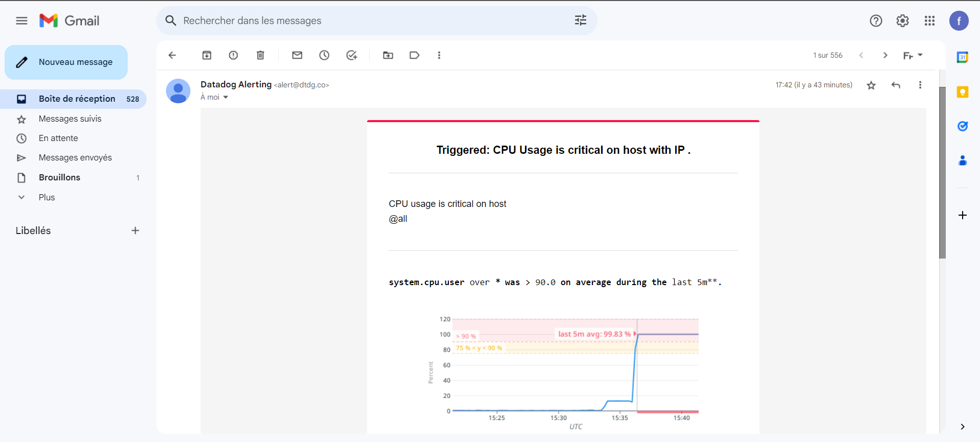Open Google Contacts side panel
The width and height of the screenshot is (980, 442).
point(963,161)
